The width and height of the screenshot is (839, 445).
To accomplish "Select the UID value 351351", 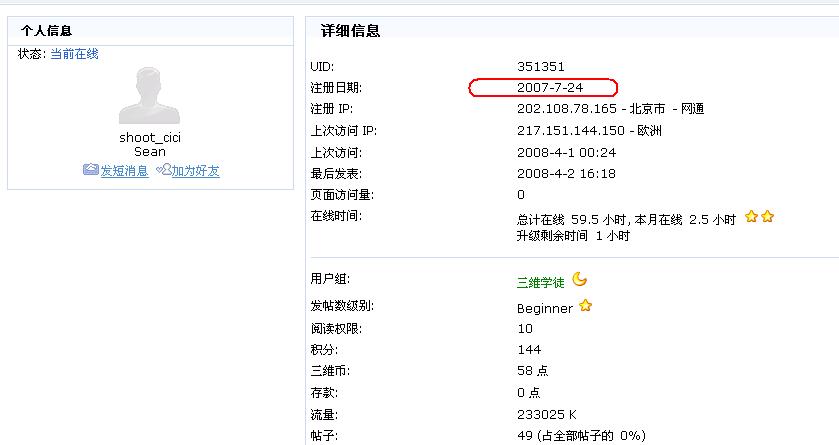I will click(x=540, y=66).
